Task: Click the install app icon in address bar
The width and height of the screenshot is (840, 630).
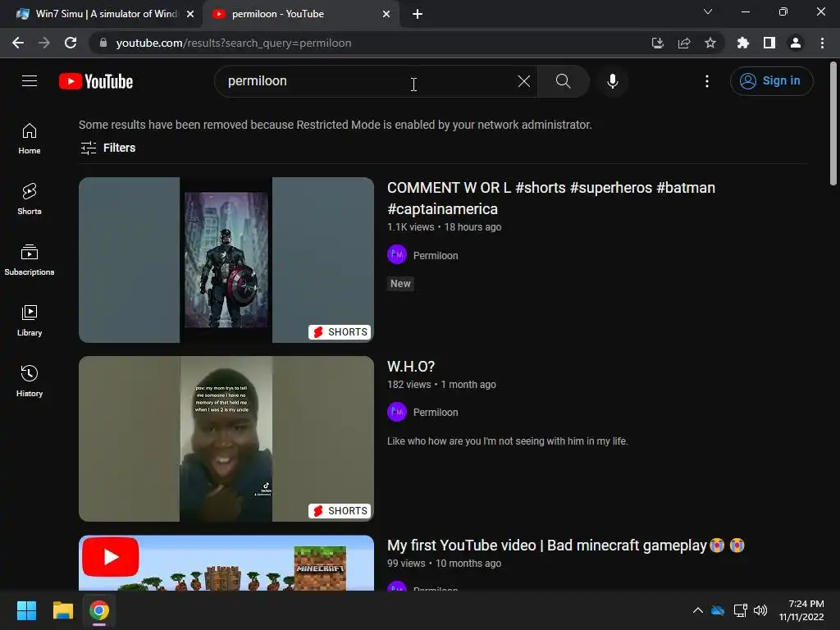Action: 657,43
